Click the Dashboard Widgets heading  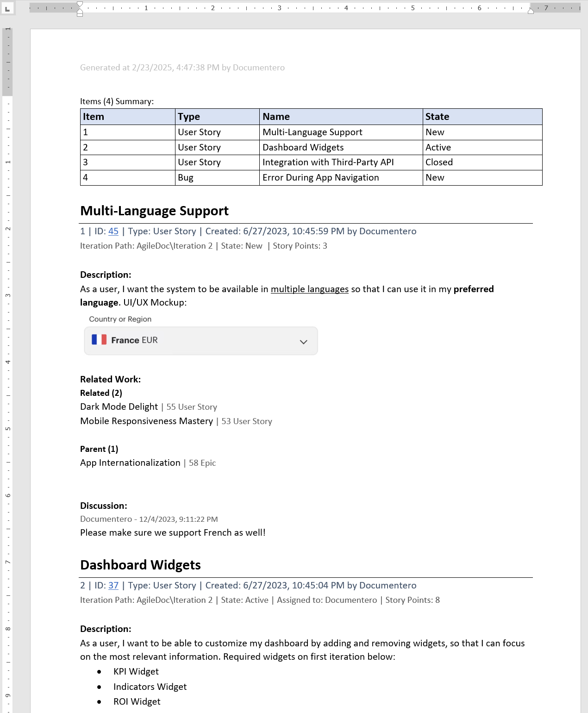(140, 565)
